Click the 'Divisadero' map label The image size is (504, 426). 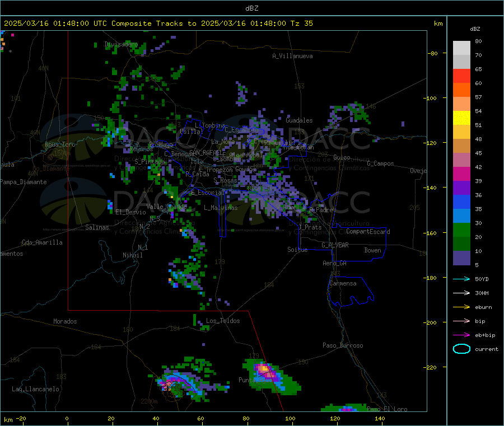point(121,44)
